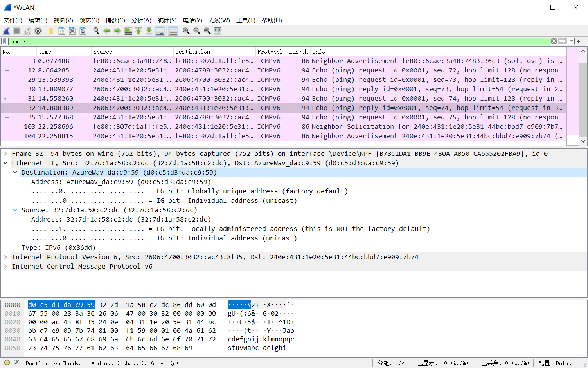This screenshot has height=368, width=588.
Task: Add a filter button with plus icon
Action: pyautogui.click(x=579, y=41)
